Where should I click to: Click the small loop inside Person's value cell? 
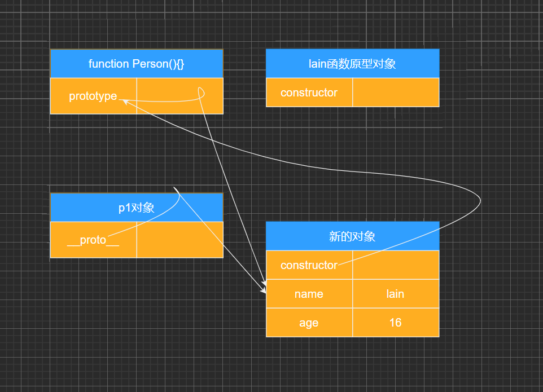[201, 92]
